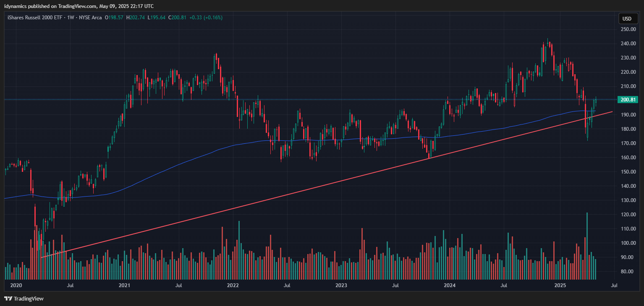Click the 2020 label on time axis
Image resolution: width=644 pixels, height=306 pixels.
[16, 285]
